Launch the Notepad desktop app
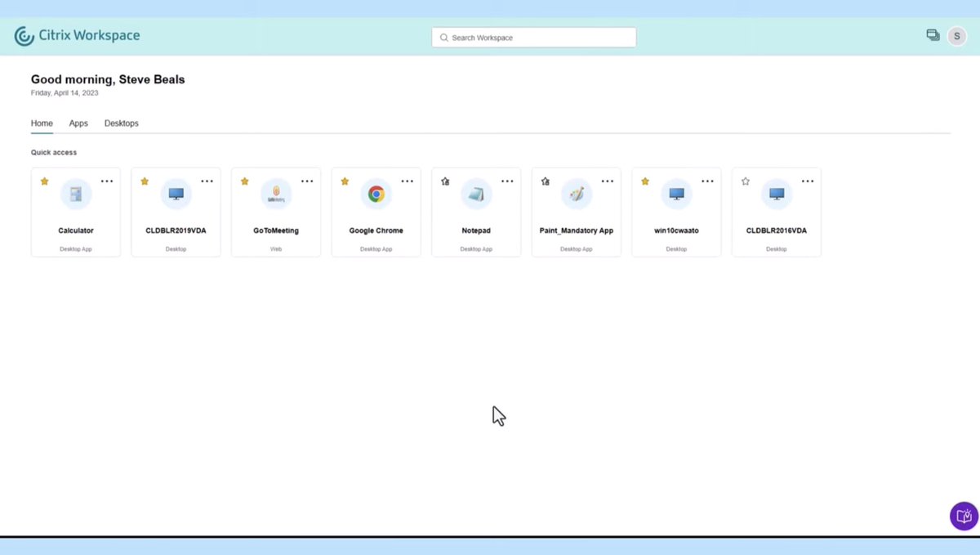 [x=475, y=195]
